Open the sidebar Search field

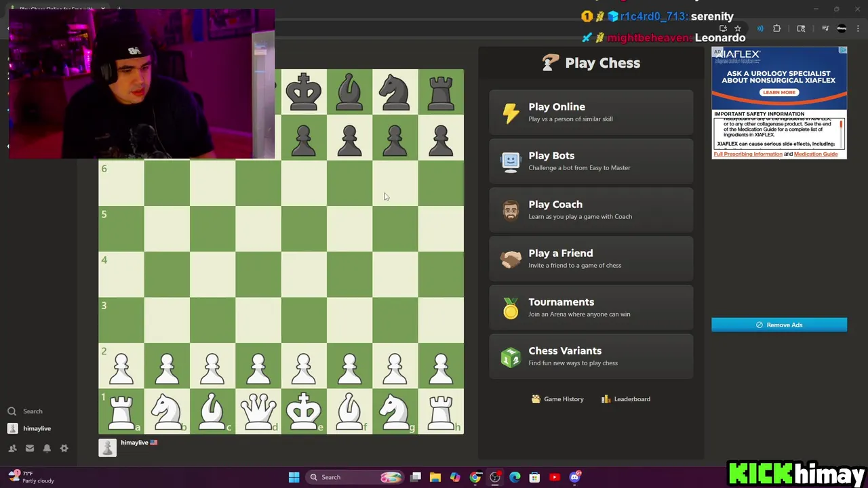coord(26,411)
